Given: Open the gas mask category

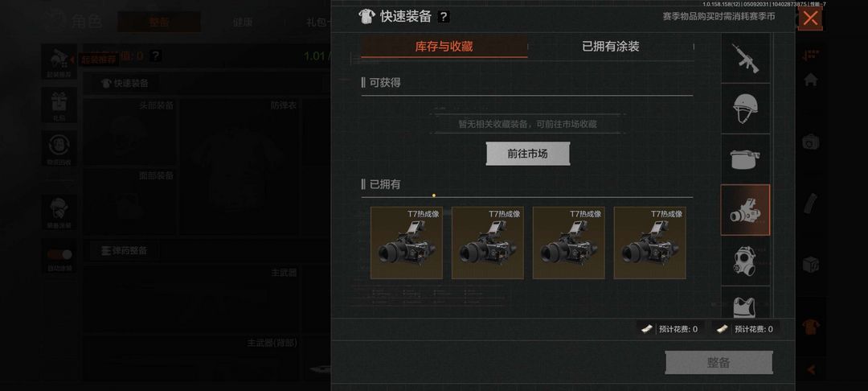Looking at the screenshot, I should (745, 261).
